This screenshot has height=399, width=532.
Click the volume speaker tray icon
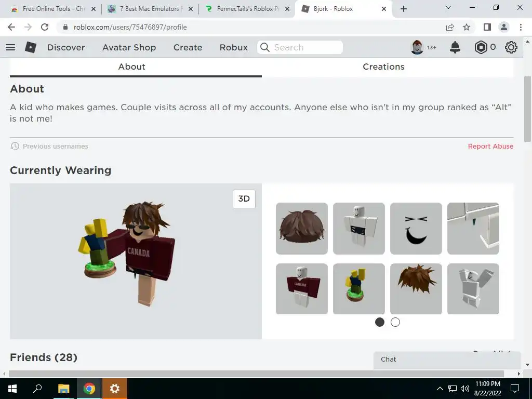pyautogui.click(x=465, y=389)
